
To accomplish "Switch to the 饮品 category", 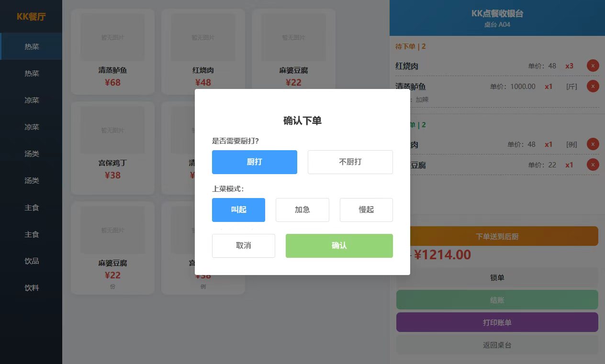I will (32, 261).
